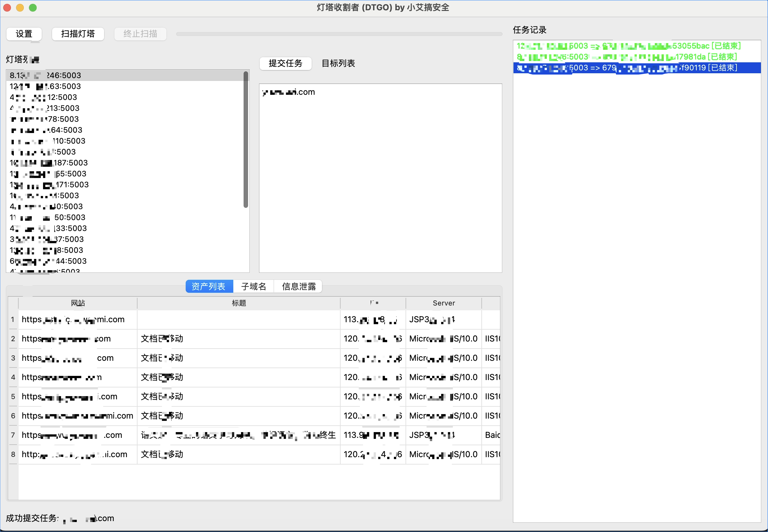Open the 信息泄露 tab
The image size is (768, 532).
coord(298,286)
